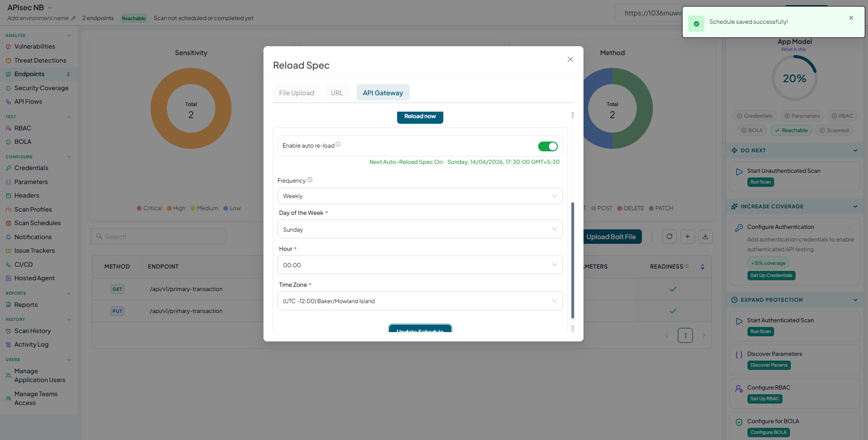Click info icon next to Enable auto re-load
The height and width of the screenshot is (440, 868).
(338, 144)
